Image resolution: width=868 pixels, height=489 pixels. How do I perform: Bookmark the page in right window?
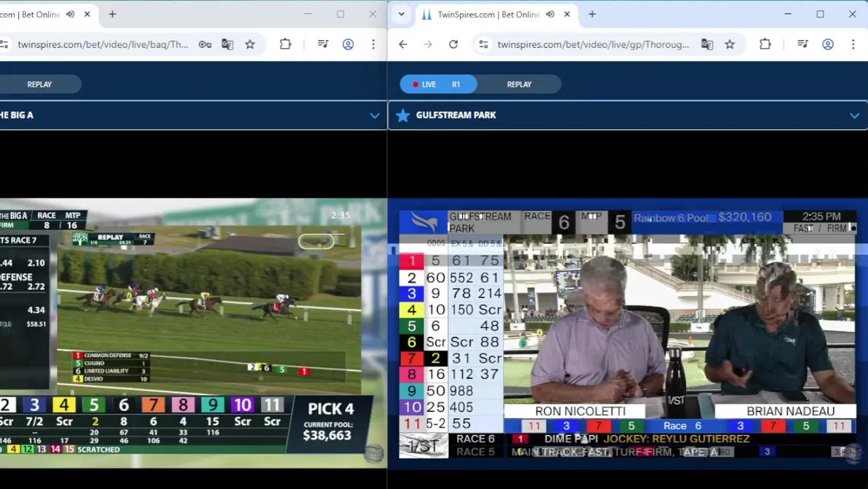pyautogui.click(x=729, y=44)
